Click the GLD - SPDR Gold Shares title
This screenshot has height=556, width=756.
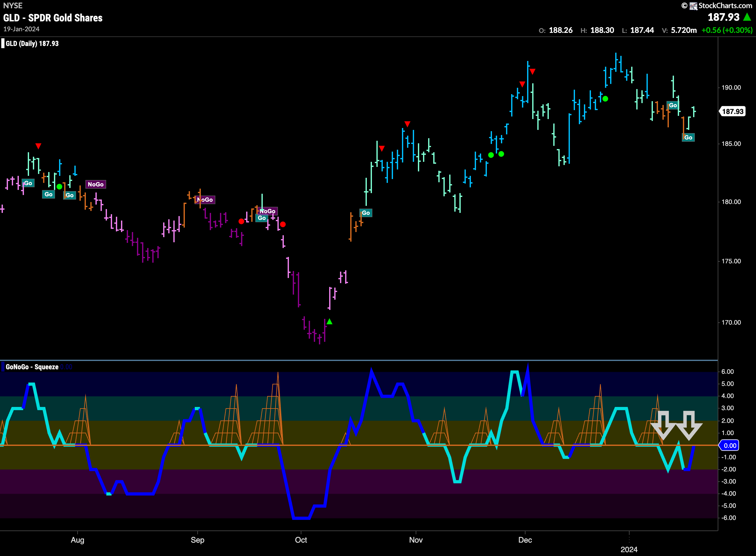pyautogui.click(x=53, y=18)
